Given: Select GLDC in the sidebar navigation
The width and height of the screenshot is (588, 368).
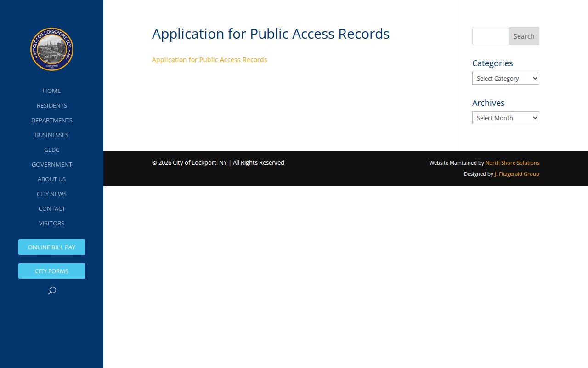Looking at the screenshot, I should (52, 149).
